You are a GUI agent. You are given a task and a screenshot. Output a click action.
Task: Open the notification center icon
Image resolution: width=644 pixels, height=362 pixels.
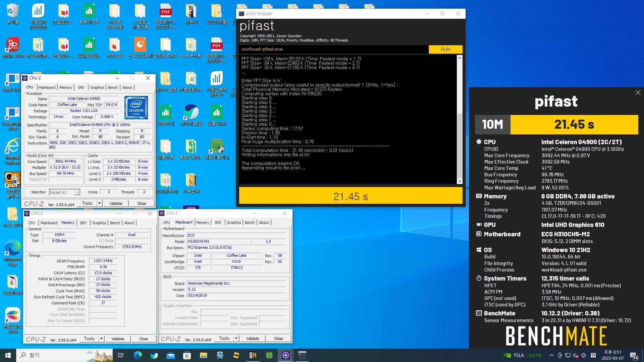click(634, 355)
